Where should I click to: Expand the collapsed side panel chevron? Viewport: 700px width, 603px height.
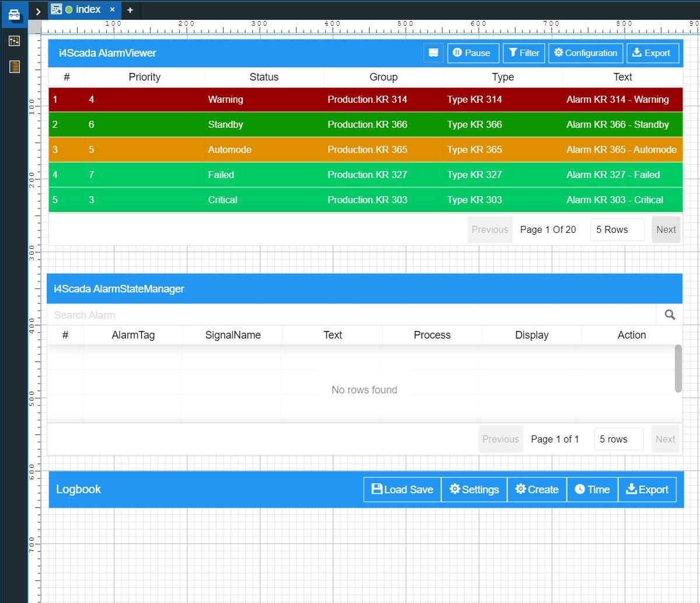pyautogui.click(x=38, y=11)
